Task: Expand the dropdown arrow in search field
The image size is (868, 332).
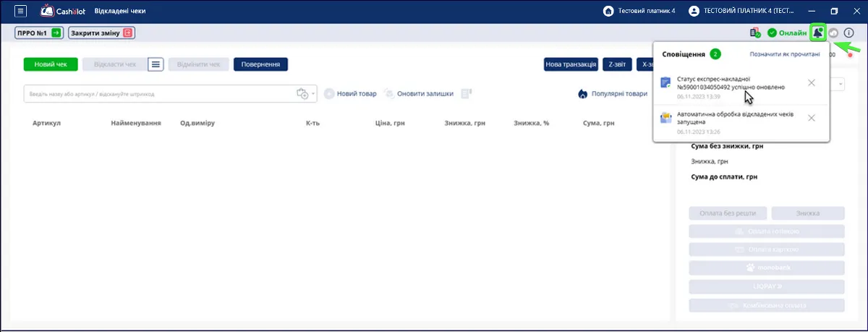Action: (314, 95)
